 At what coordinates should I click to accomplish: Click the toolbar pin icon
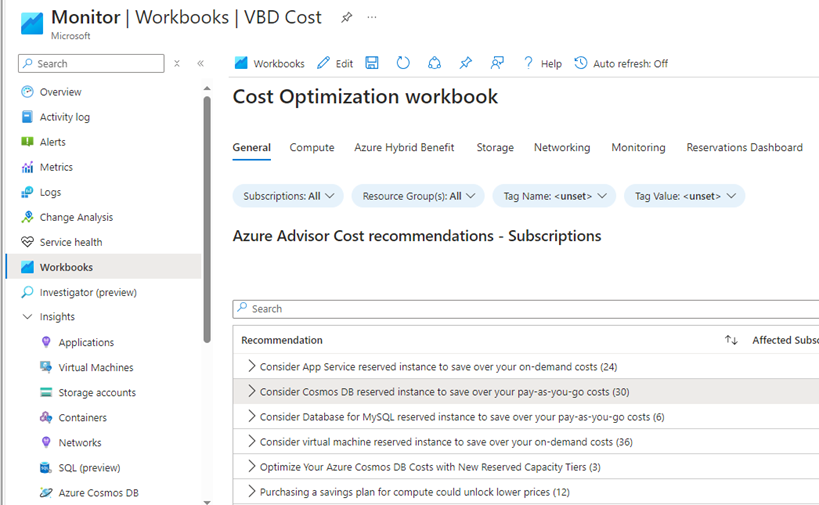(x=465, y=63)
